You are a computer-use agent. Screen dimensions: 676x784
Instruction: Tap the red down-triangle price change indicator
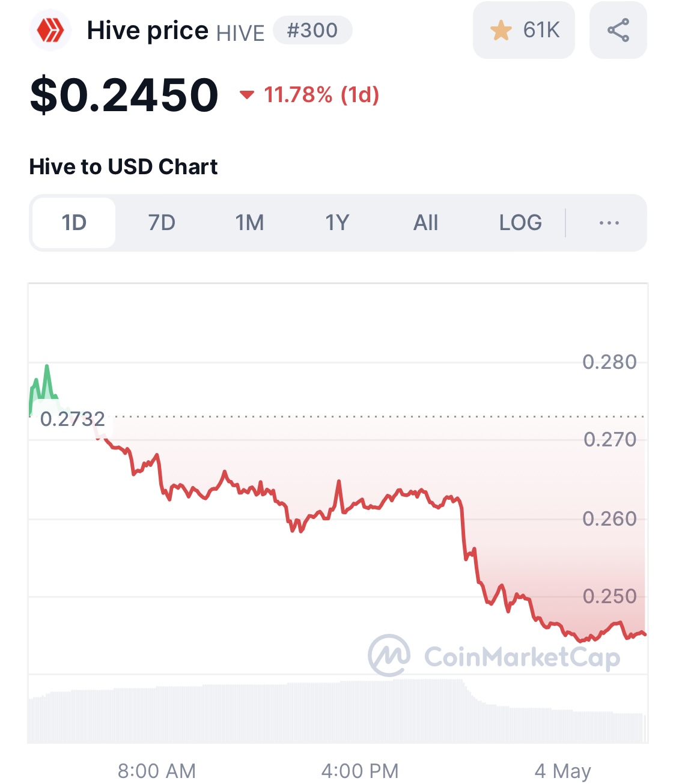(247, 95)
